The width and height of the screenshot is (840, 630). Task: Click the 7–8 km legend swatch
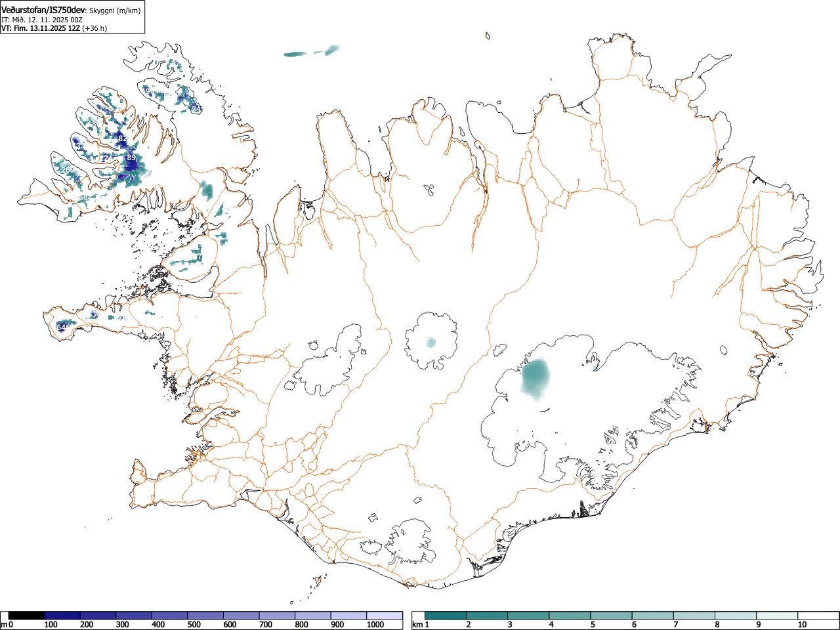tap(694, 616)
